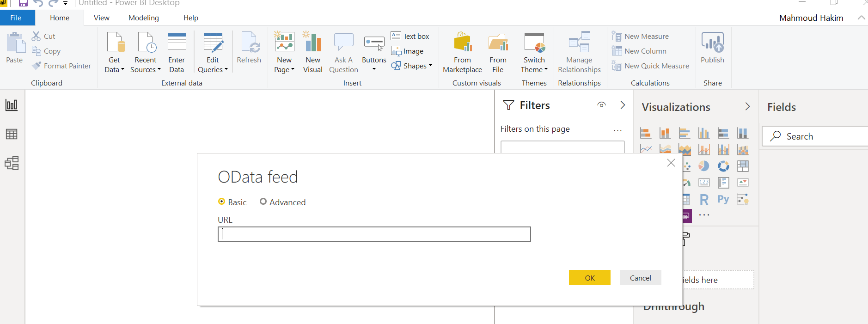Collapse the ribbon with the caret
Viewport: 868px width, 324px height.
click(861, 18)
